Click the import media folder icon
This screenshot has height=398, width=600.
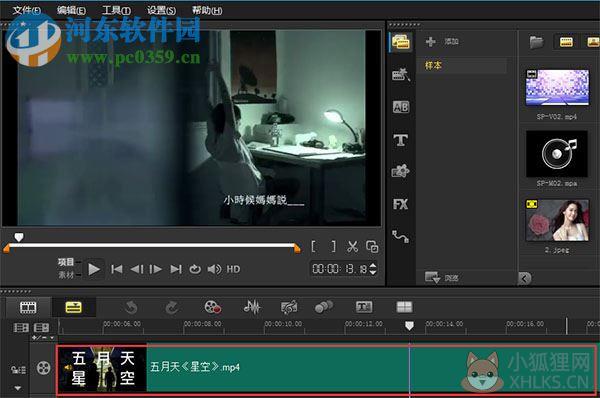click(536, 41)
